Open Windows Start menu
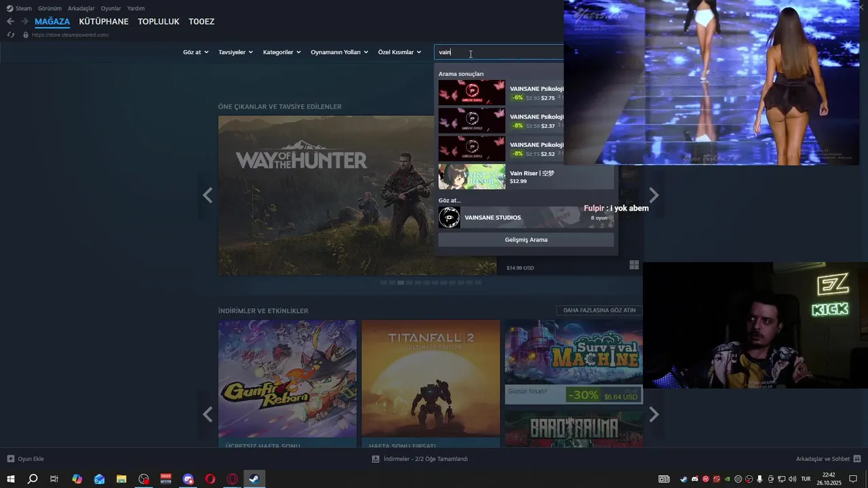Screen dimensions: 868x488 pos(10,479)
